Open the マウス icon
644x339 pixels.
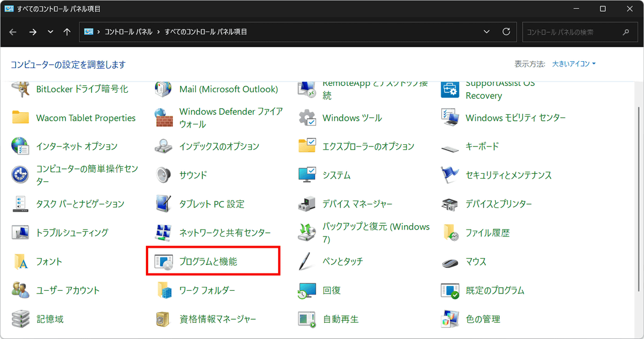point(450,262)
